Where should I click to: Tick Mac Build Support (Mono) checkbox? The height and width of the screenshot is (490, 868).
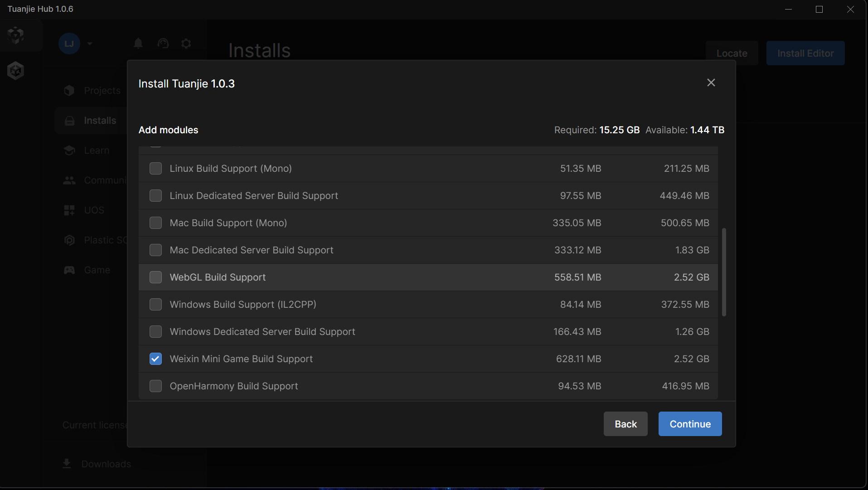(x=155, y=223)
